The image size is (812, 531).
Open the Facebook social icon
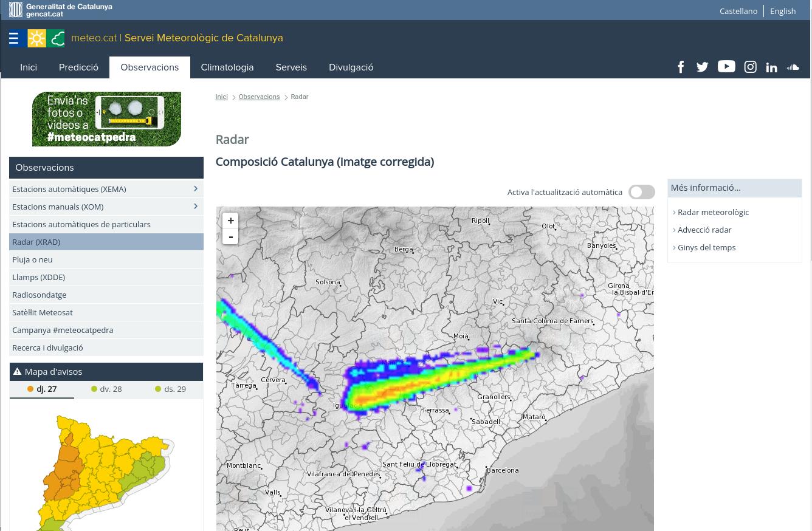pyautogui.click(x=681, y=67)
